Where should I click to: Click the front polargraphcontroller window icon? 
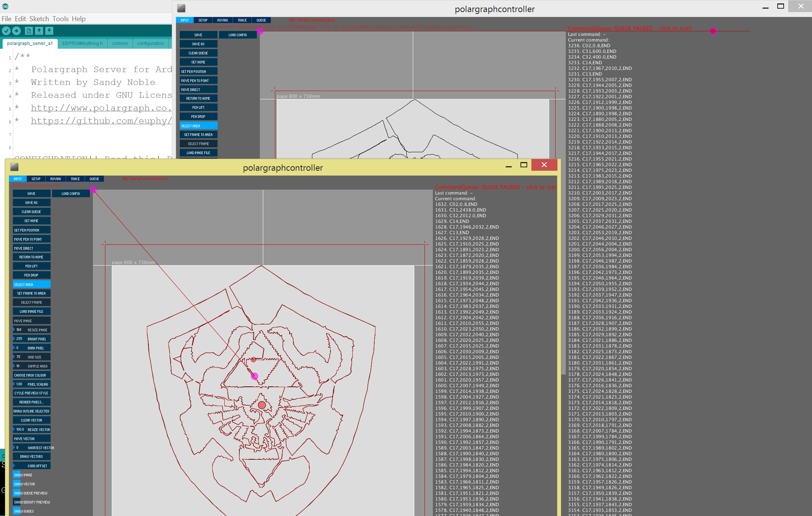click(14, 167)
